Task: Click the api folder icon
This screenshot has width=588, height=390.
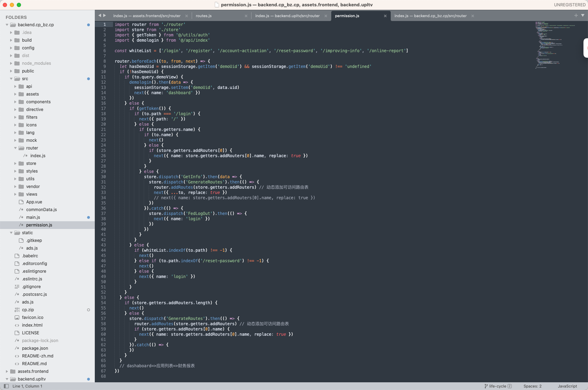Action: click(x=21, y=86)
